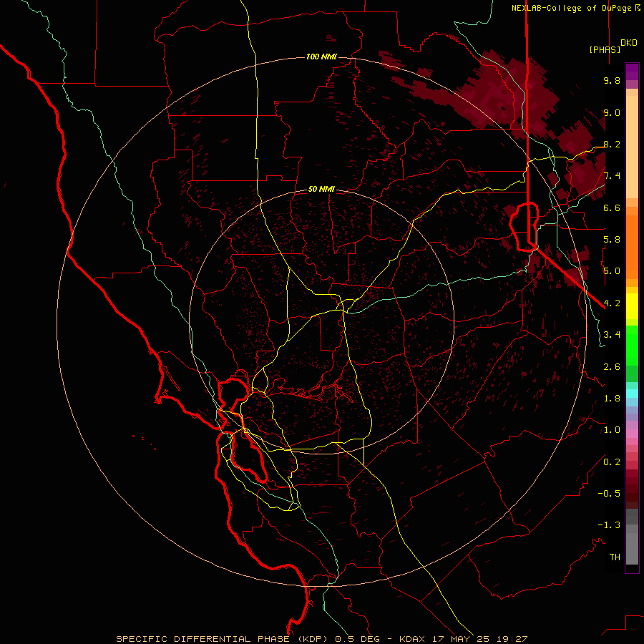This screenshot has width=644, height=644.
Task: Click the 3.4 legend value
Action: (612, 335)
